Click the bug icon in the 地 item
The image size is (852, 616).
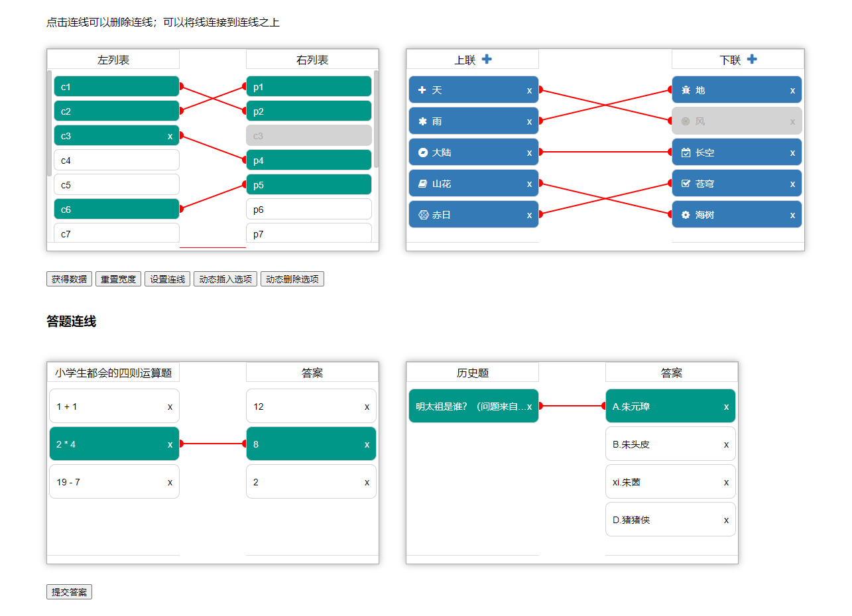tap(686, 90)
